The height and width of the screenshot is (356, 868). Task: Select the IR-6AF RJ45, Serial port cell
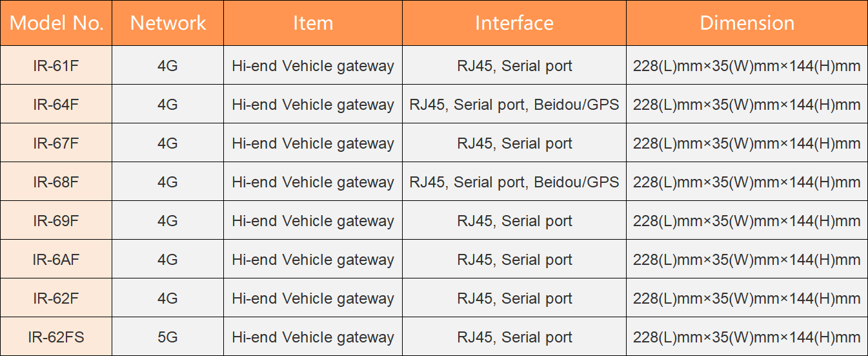(514, 260)
